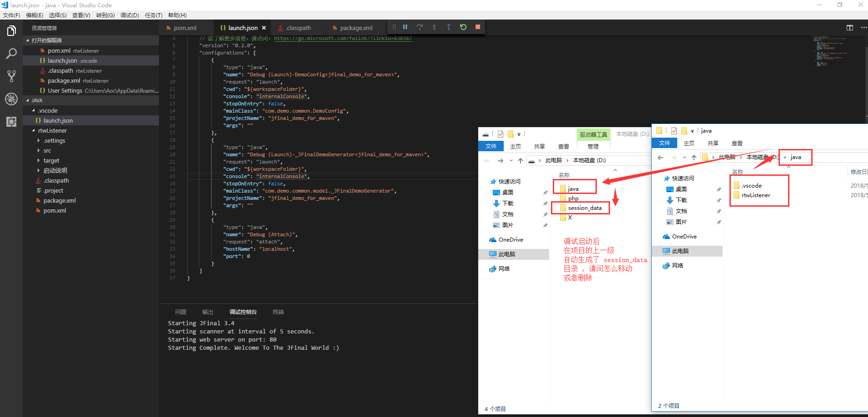
Task: Follow the go.microsoft.com fwlink URL in editor
Action: pyautogui.click(x=343, y=39)
